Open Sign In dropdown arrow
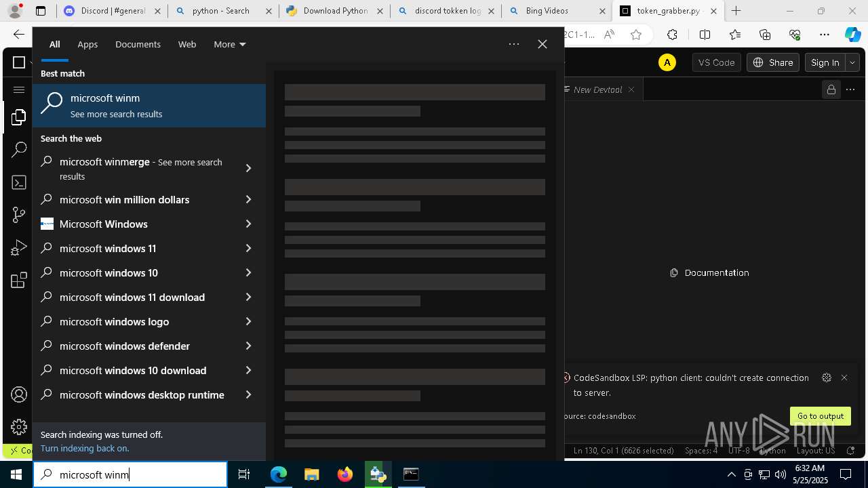 pyautogui.click(x=852, y=62)
